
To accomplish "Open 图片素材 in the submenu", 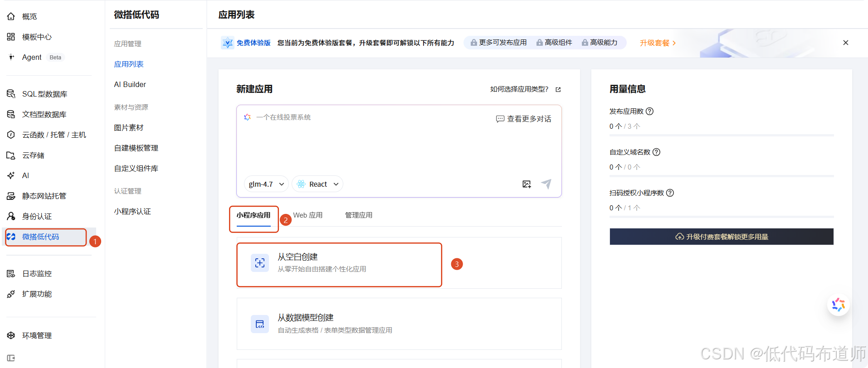I will [129, 127].
